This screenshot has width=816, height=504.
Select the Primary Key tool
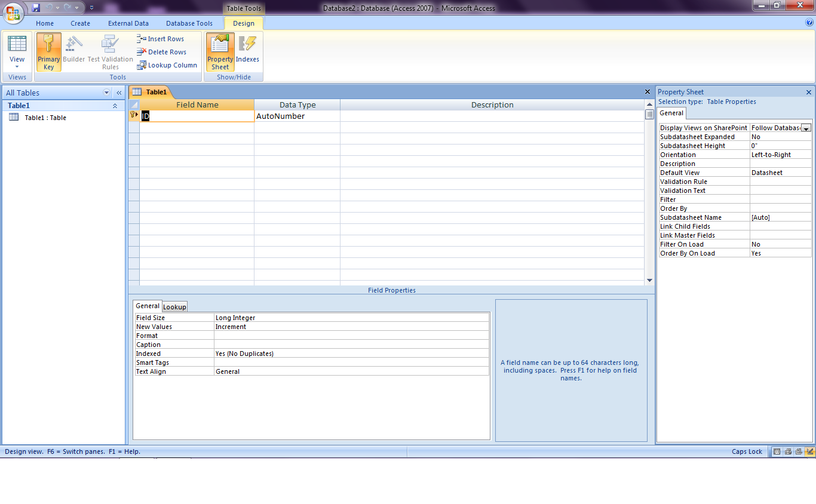[48, 51]
